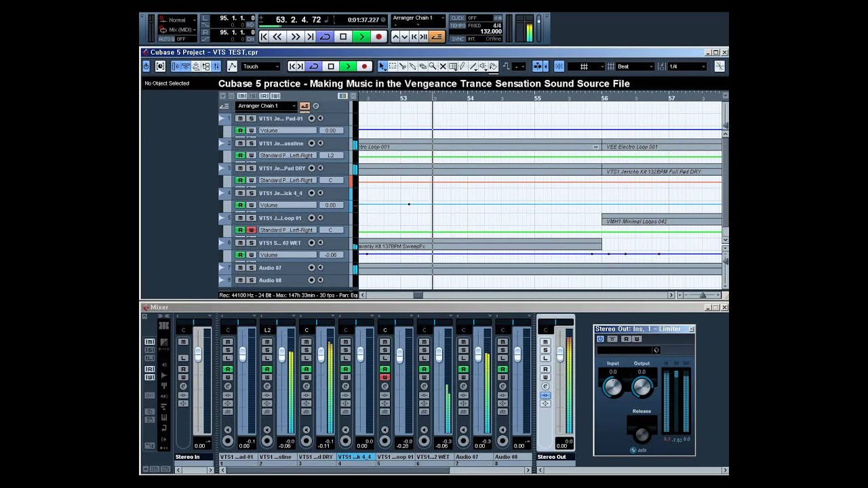Click the 132.000 tempo value
868x488 pixels.
(491, 31)
